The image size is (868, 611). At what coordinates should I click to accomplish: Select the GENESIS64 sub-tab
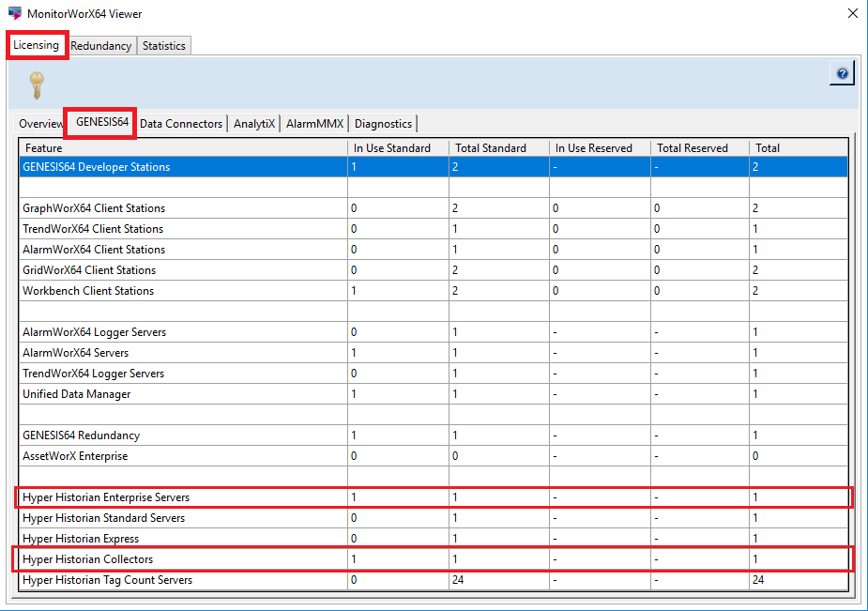pyautogui.click(x=102, y=122)
